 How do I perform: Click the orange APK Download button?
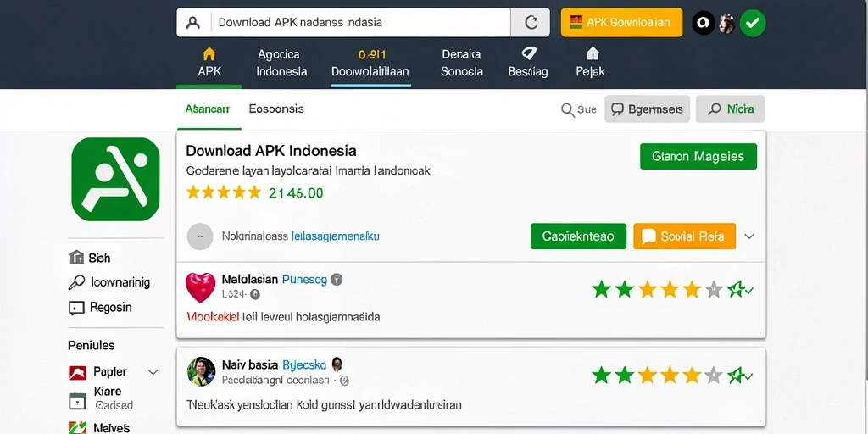point(621,23)
